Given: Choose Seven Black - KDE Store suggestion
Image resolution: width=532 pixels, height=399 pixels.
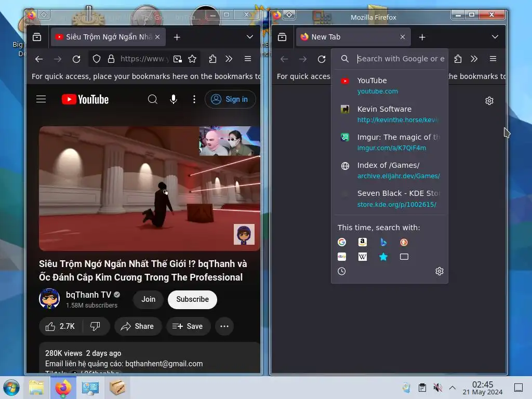Looking at the screenshot, I should 390,198.
